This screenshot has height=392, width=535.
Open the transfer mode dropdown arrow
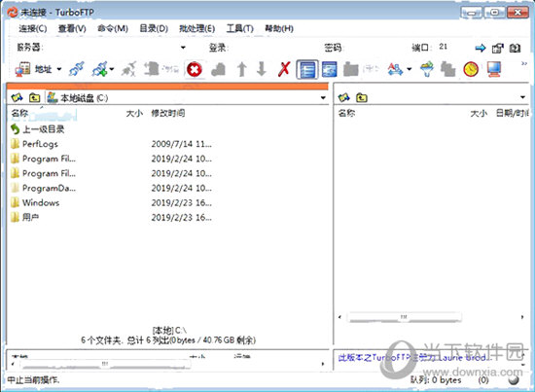410,69
